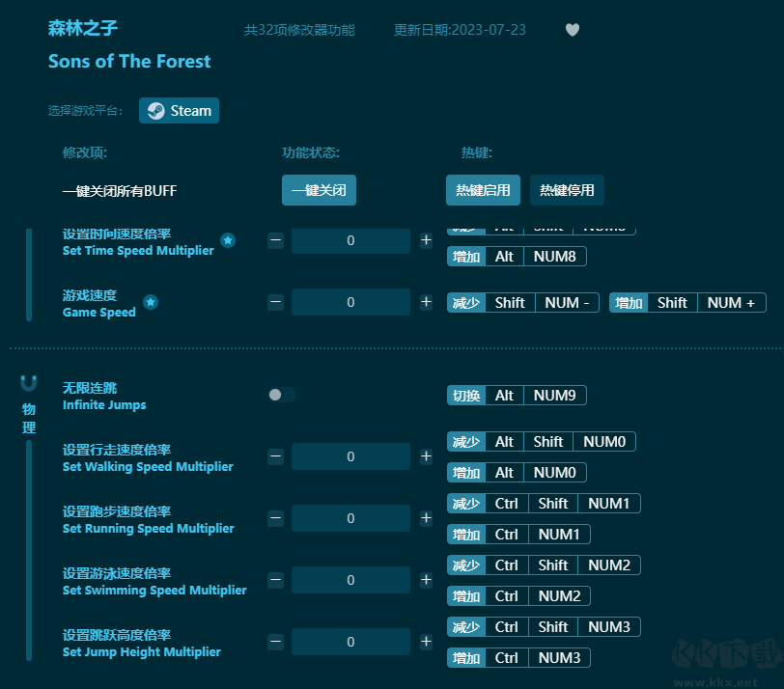Click the 热键停用 hotkey disable button
The height and width of the screenshot is (689, 784).
[x=567, y=190]
